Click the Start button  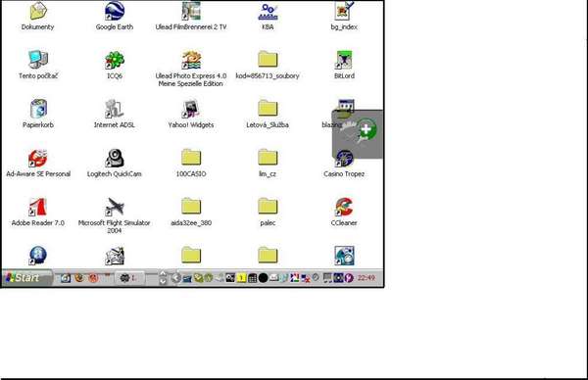pyautogui.click(x=26, y=278)
